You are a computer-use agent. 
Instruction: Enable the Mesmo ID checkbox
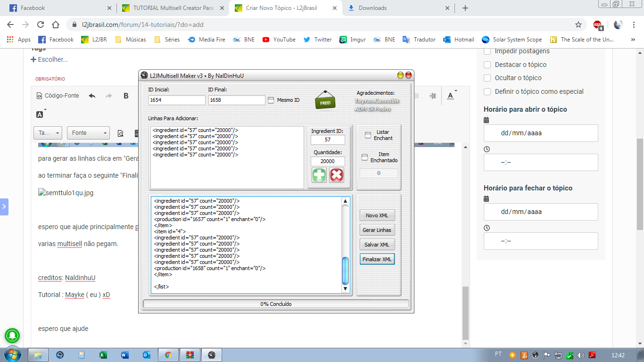[271, 100]
